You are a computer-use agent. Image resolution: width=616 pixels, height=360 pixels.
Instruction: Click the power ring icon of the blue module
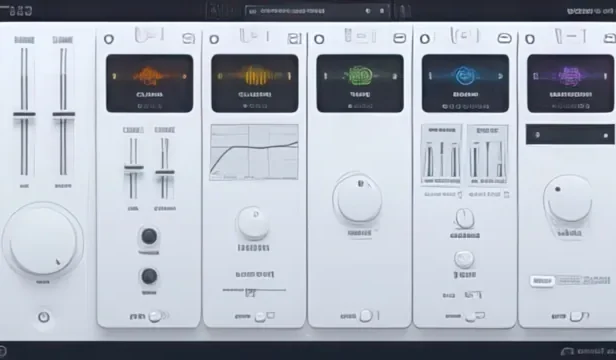point(425,39)
